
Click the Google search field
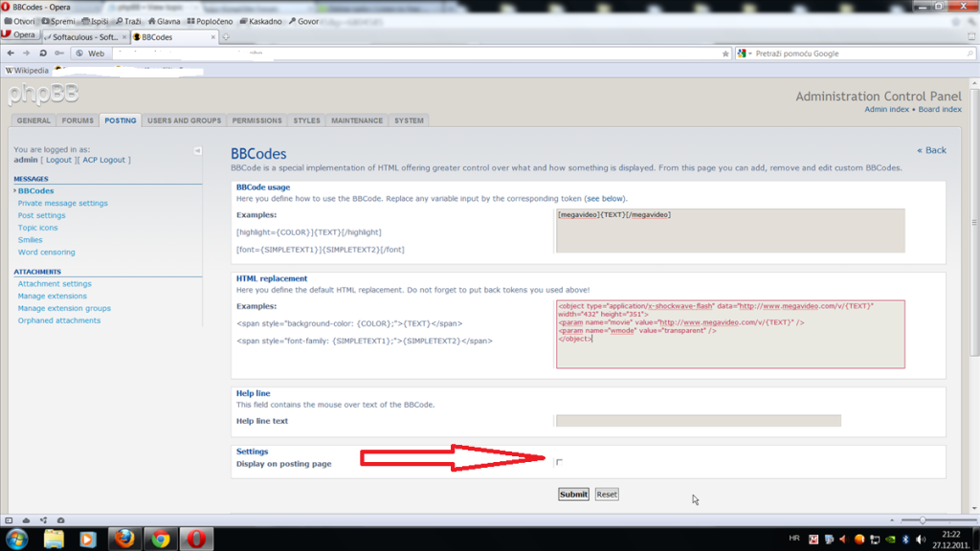pos(859,54)
